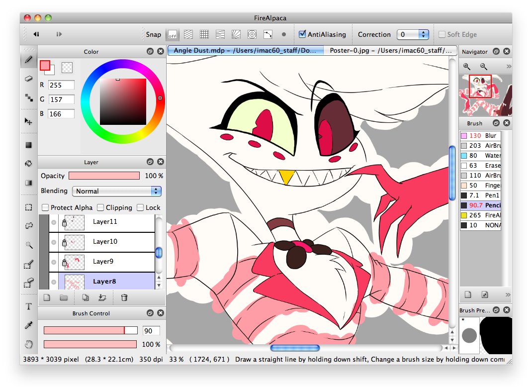Select the rectangular Selection tool
The image size is (532, 392).
coord(28,207)
